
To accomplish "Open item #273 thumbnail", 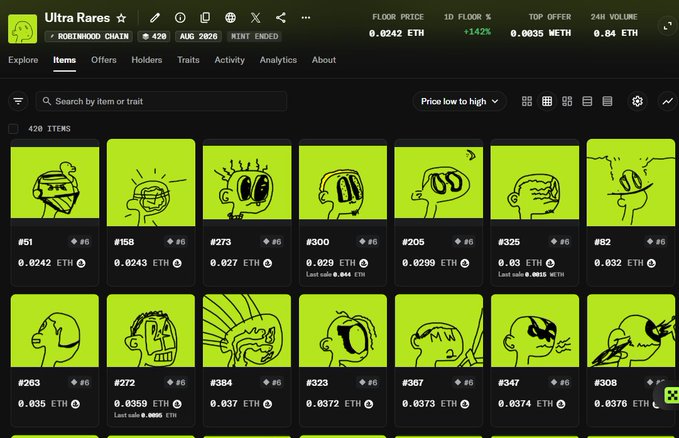I will [247, 182].
